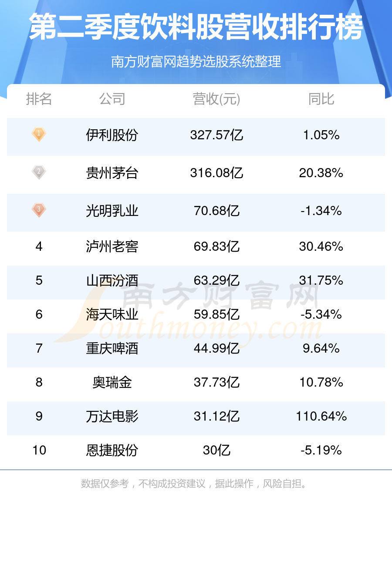392x566 pixels.
Task: Select the 同比 column header
Action: (321, 99)
